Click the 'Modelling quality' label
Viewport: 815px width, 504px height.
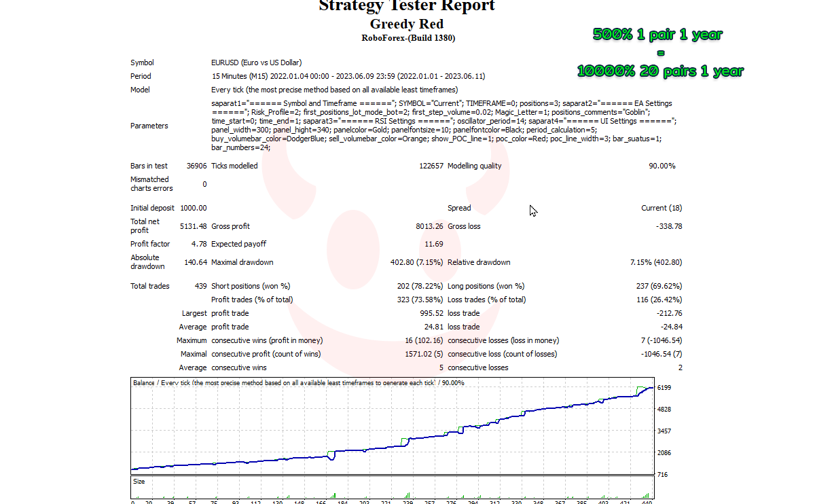(x=475, y=166)
